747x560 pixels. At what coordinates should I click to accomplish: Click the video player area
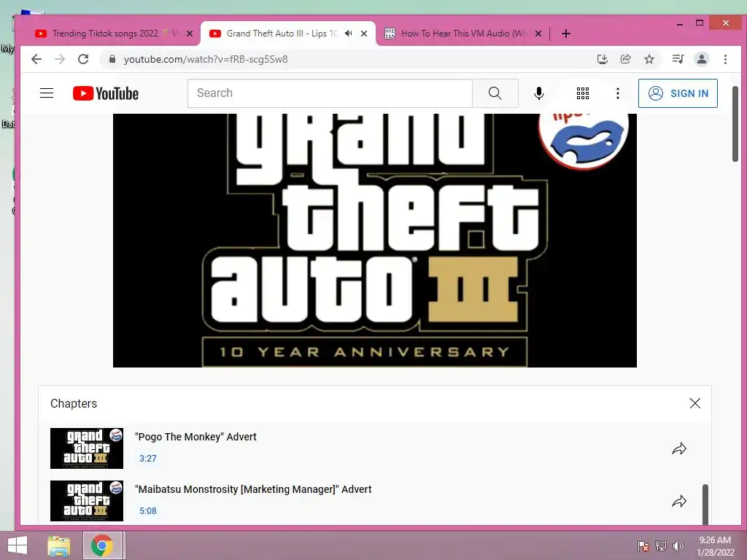pos(374,241)
